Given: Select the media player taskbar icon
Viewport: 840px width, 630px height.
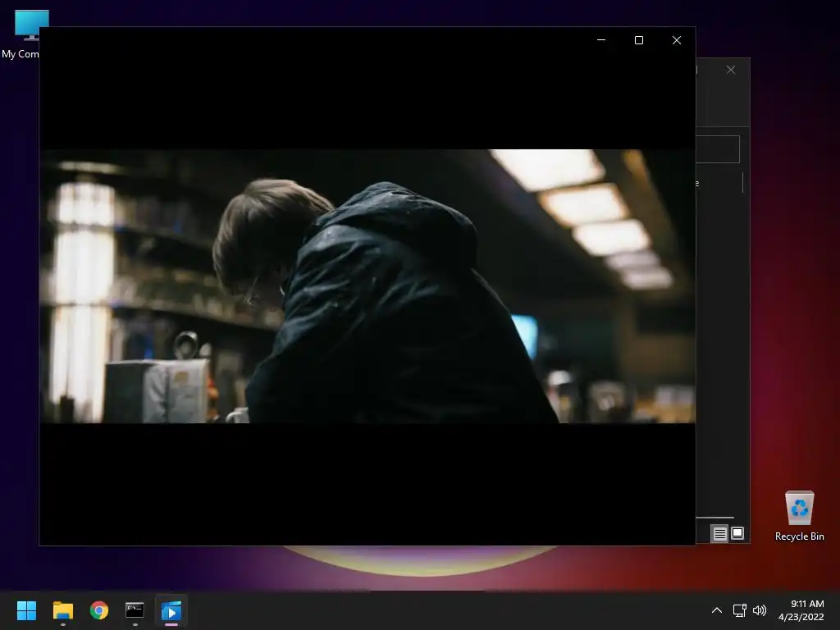Looking at the screenshot, I should pyautogui.click(x=171, y=610).
